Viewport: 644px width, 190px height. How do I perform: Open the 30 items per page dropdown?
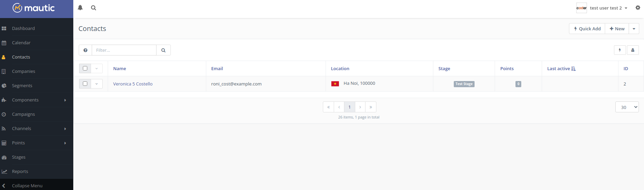(627, 107)
